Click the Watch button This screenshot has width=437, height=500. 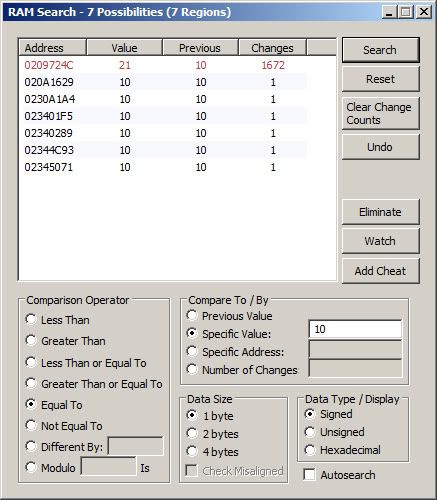pos(380,241)
